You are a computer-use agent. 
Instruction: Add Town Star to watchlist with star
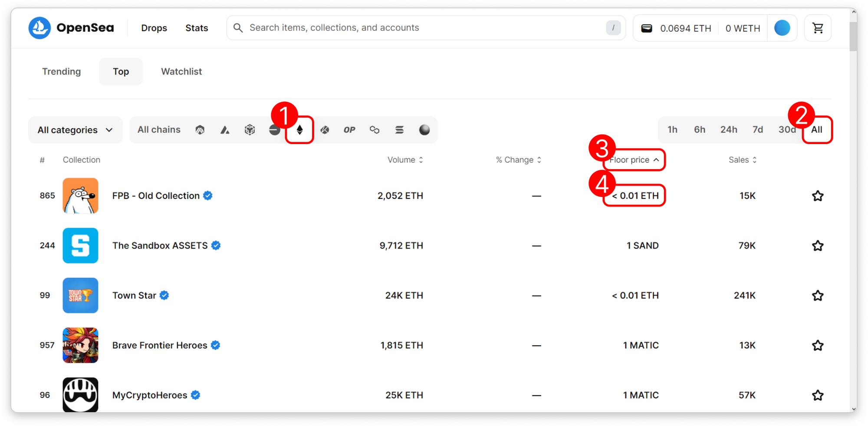(818, 296)
